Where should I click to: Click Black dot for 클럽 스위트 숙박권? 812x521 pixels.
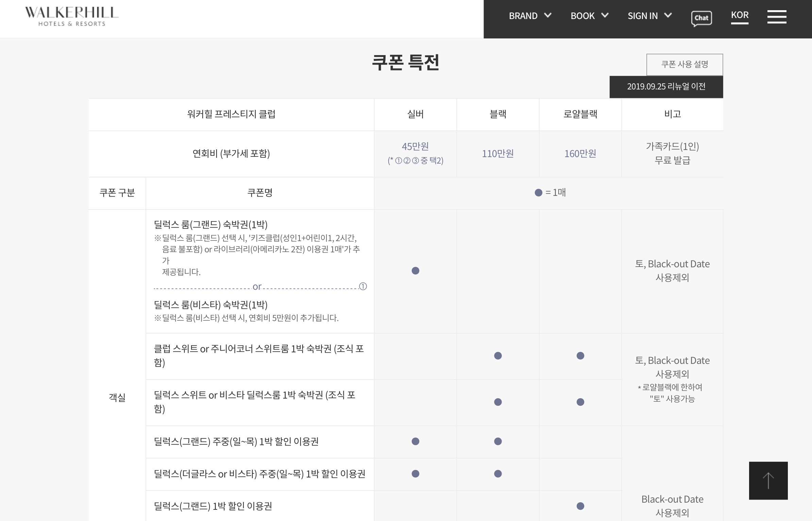click(497, 356)
